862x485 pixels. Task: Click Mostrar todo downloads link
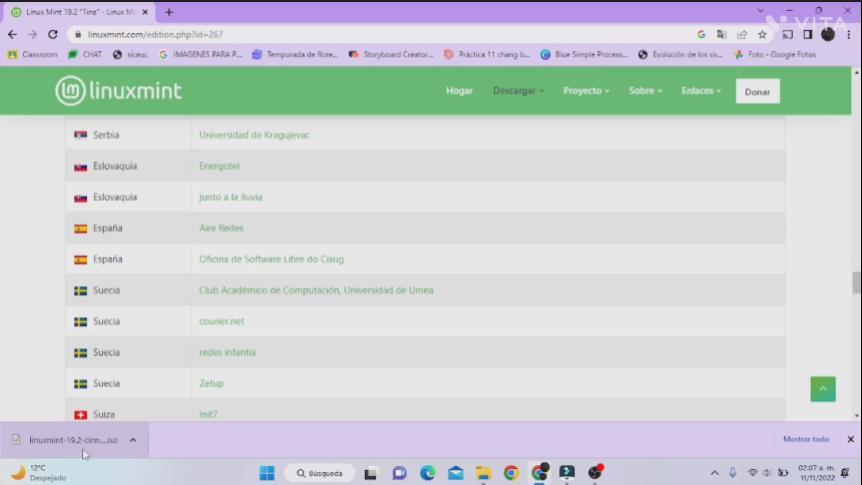pyautogui.click(x=805, y=439)
